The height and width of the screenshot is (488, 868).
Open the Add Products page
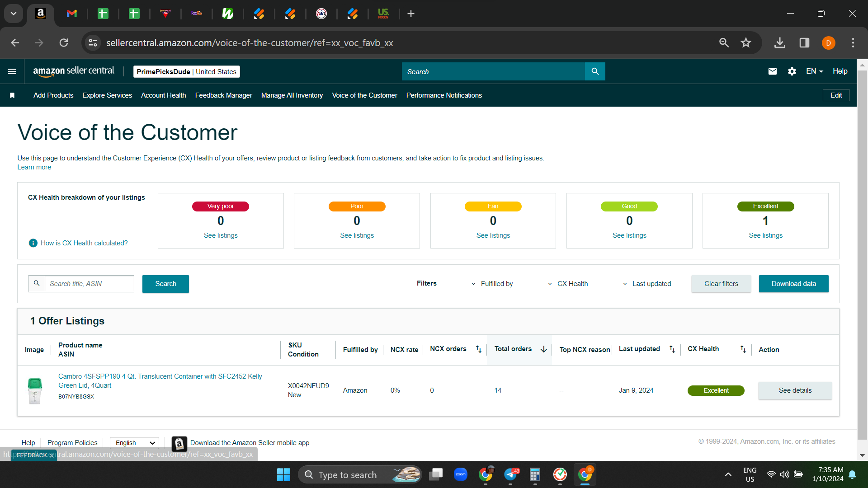(53, 95)
